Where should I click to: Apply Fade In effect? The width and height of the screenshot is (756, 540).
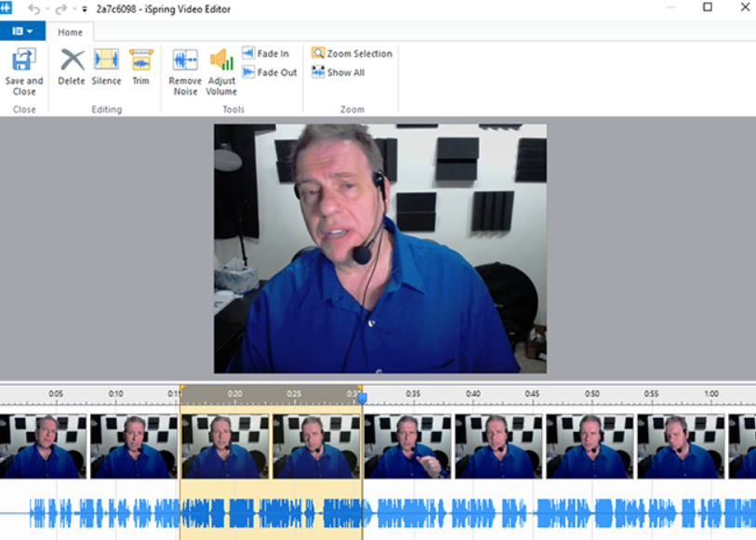point(266,53)
